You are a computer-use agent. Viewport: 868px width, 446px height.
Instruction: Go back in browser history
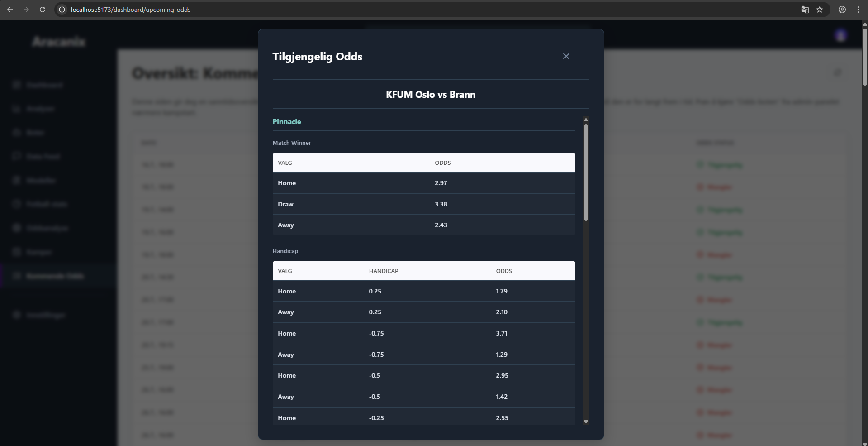(10, 10)
